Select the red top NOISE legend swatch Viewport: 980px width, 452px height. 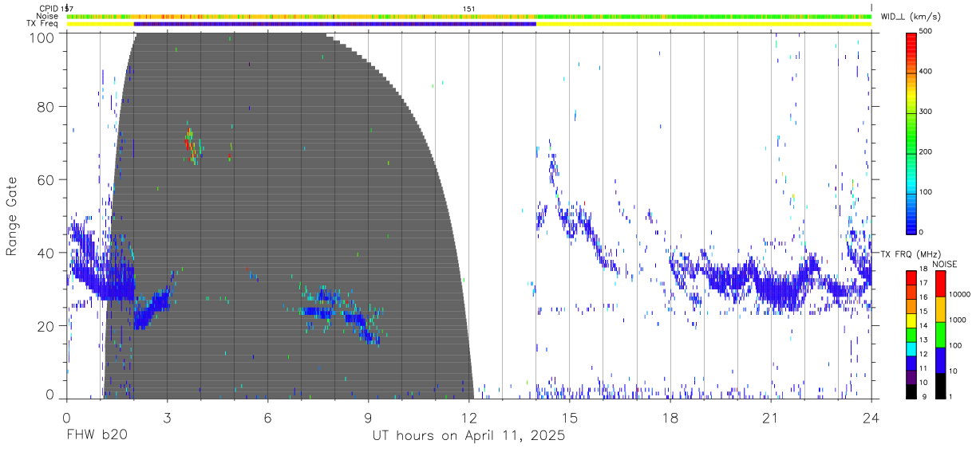coord(940,283)
